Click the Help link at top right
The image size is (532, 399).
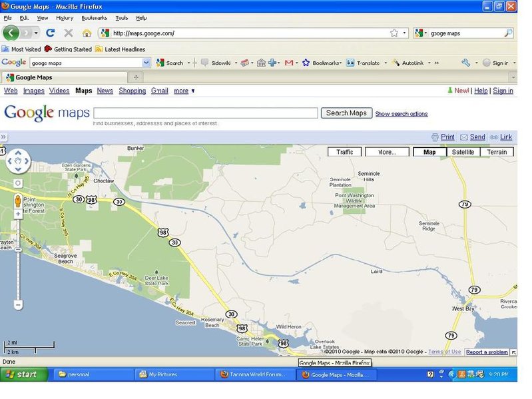pos(481,91)
